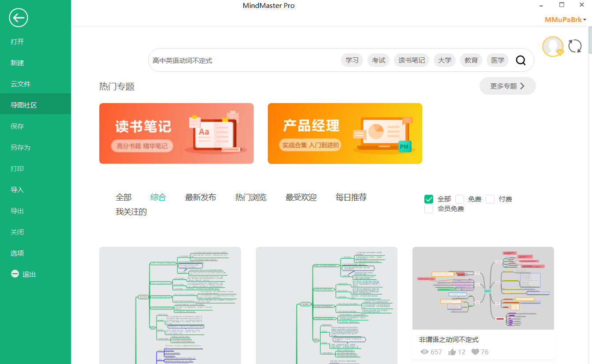
Task: Click 打印 in the sidebar
Action: pos(35,169)
